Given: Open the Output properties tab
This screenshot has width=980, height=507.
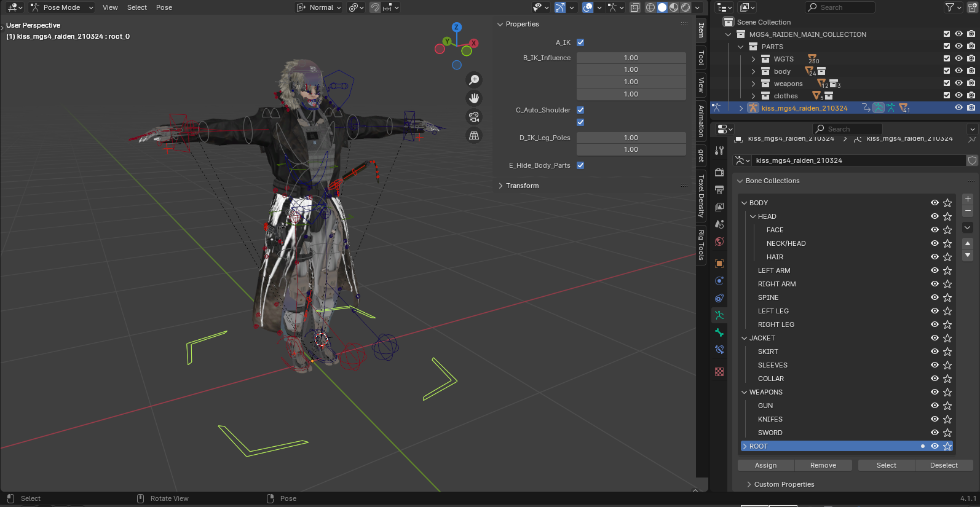Looking at the screenshot, I should pyautogui.click(x=719, y=190).
